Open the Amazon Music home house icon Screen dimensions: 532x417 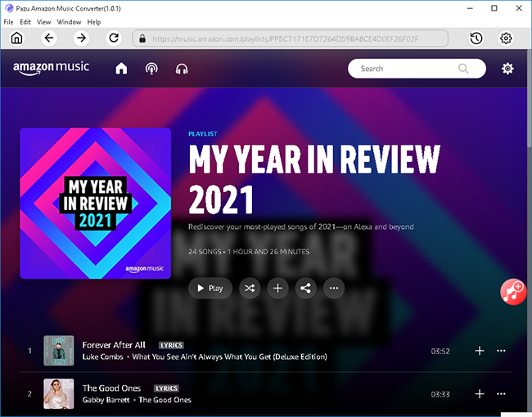[121, 69]
